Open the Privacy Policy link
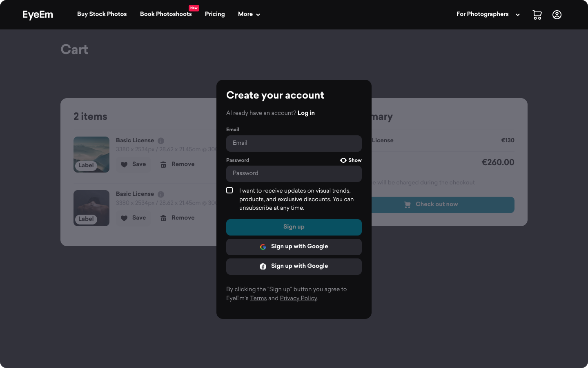588x368 pixels. [x=298, y=298]
